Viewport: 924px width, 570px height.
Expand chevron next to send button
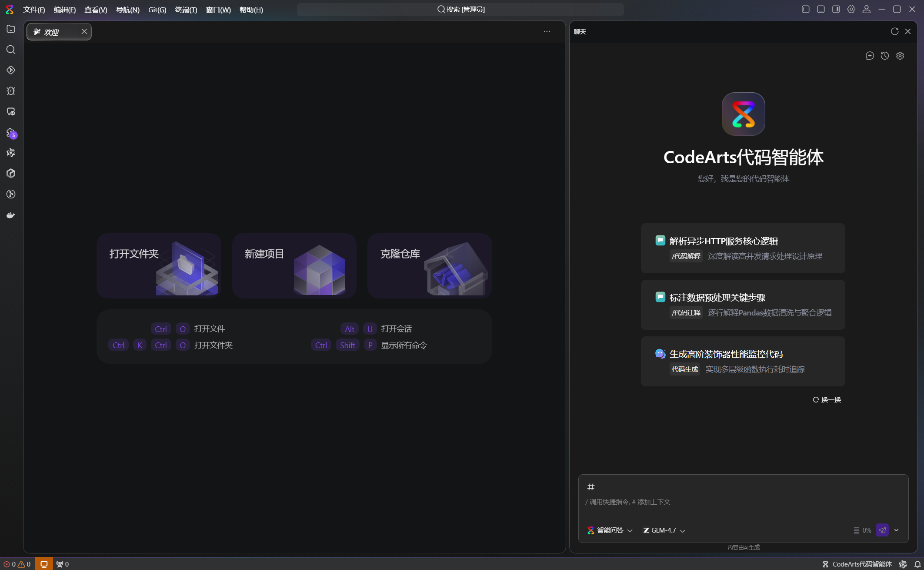[897, 530]
